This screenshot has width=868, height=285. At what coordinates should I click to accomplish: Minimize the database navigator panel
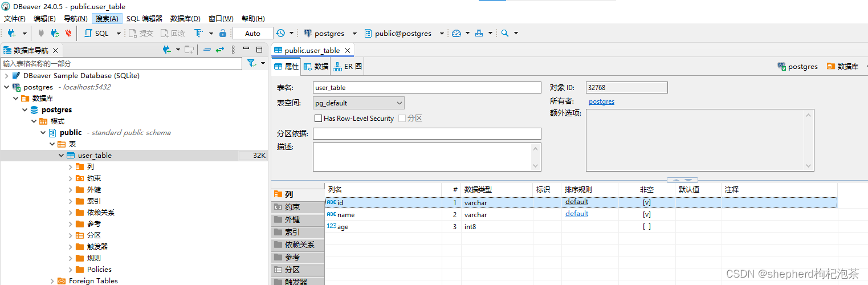(x=247, y=50)
